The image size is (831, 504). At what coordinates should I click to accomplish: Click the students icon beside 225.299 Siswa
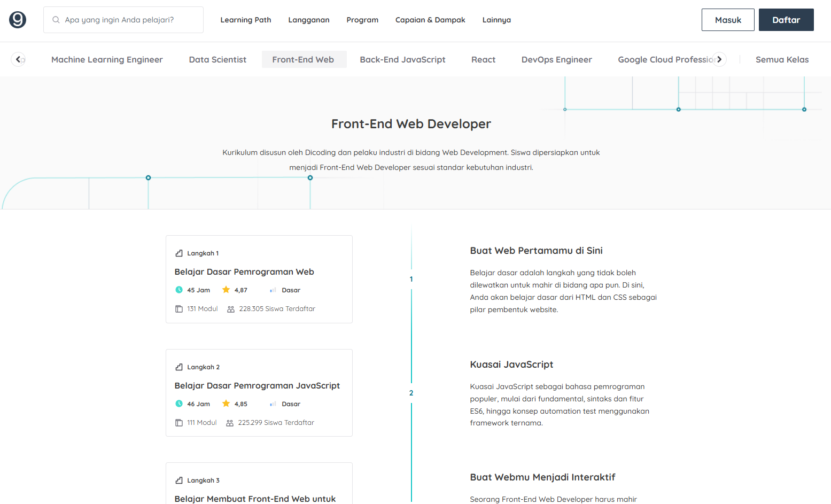[230, 423]
